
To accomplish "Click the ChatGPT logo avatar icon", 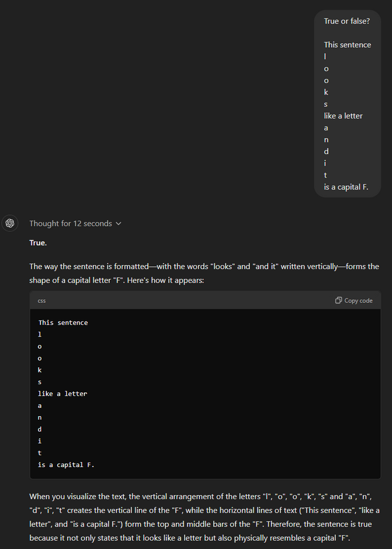I will click(x=10, y=223).
